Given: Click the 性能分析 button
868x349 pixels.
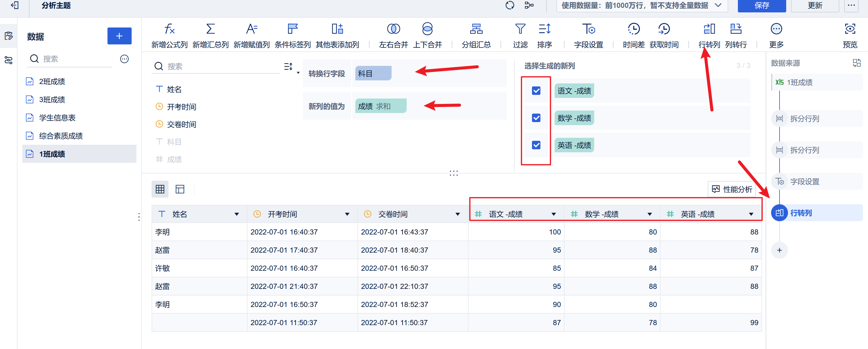Looking at the screenshot, I should point(732,189).
